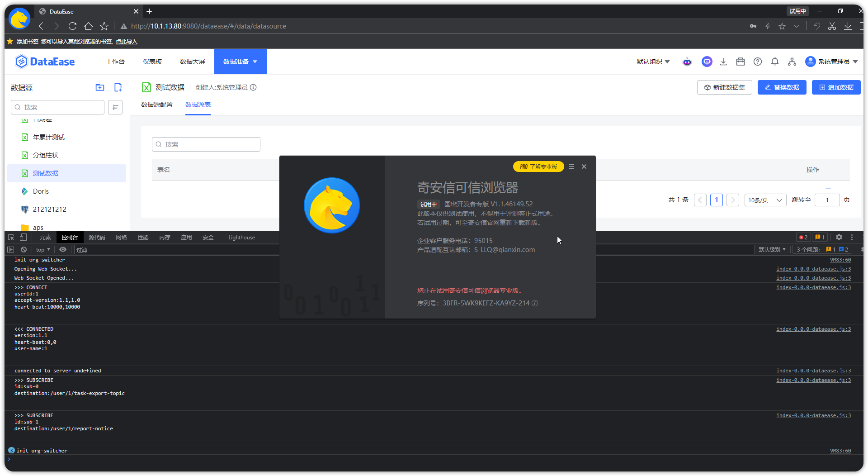868x476 pixels.
Task: Toggle the DevTools console sidebar panel
Action: [11, 249]
